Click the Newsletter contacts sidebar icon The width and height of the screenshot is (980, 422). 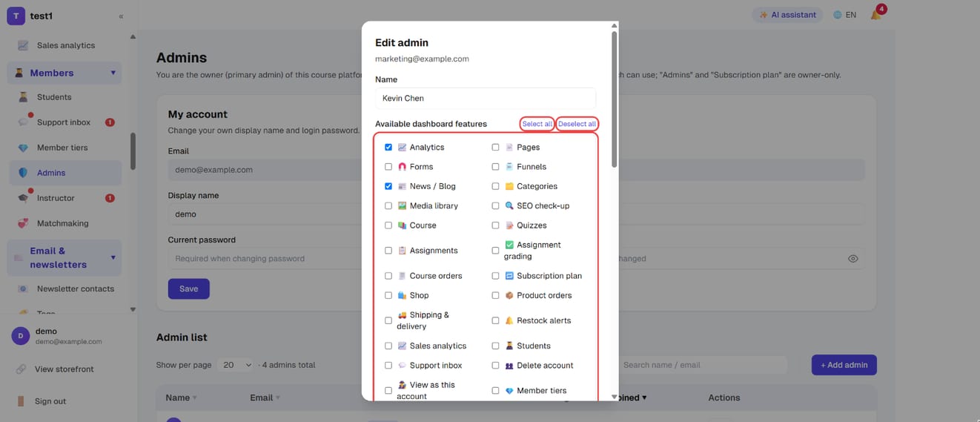click(x=23, y=289)
